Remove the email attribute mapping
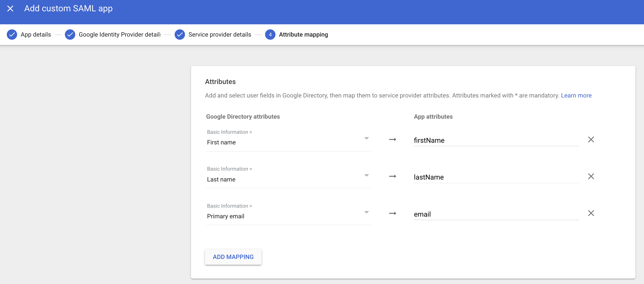 pyautogui.click(x=591, y=213)
